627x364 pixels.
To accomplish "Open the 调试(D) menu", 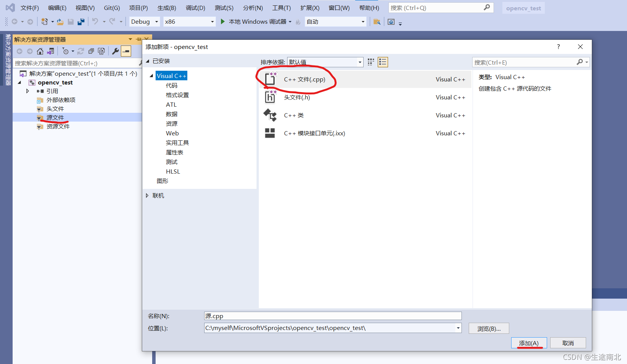I will [195, 8].
